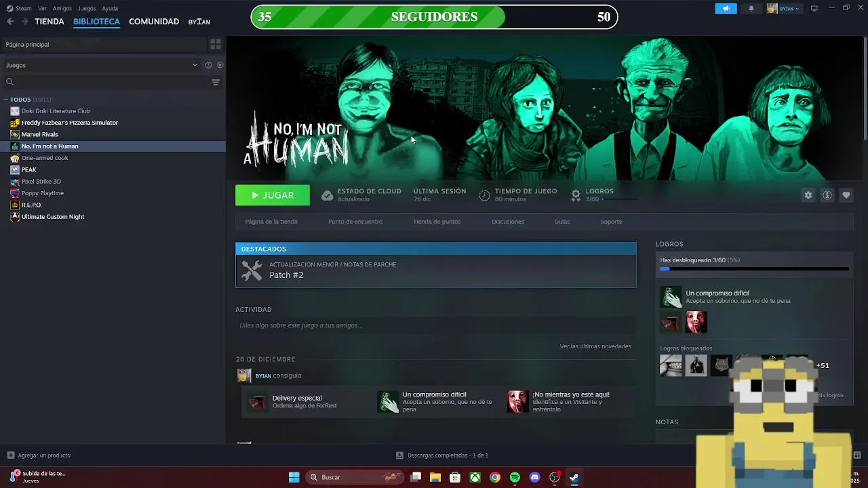
Task: Click the ready-to-play filter icon
Action: pyautogui.click(x=220, y=65)
